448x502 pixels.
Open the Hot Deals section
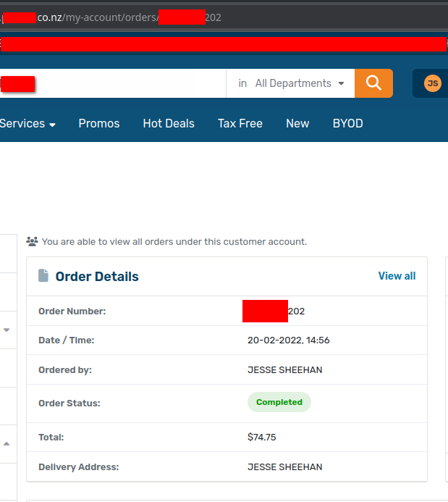[x=169, y=124]
